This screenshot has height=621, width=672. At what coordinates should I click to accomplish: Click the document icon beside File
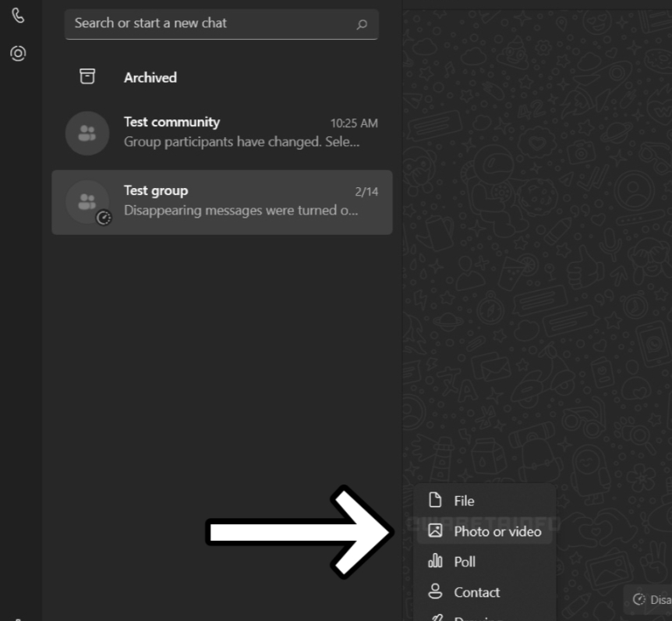tap(436, 500)
